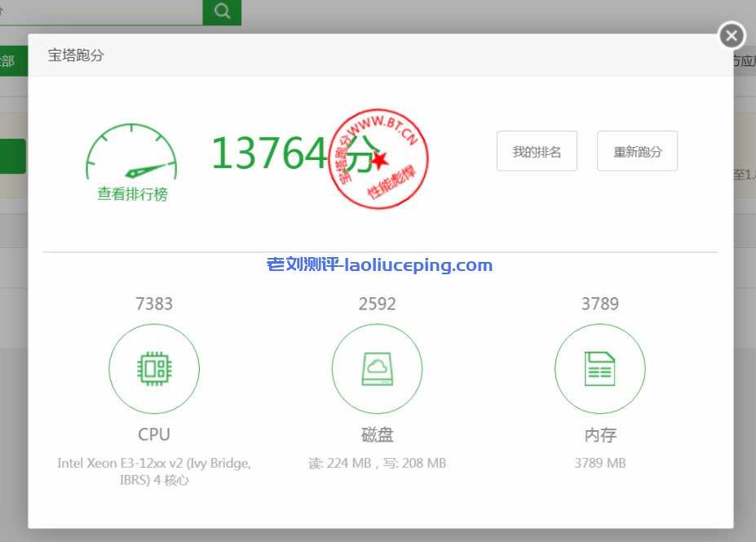Open the 查看排行榜 leaderboard link
The image size is (756, 542).
(133, 194)
